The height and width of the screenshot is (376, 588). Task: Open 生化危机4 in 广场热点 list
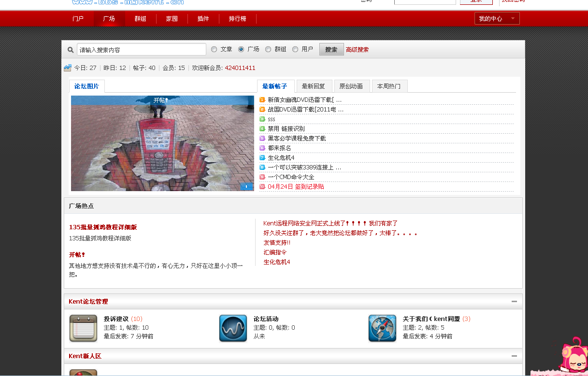[277, 262]
